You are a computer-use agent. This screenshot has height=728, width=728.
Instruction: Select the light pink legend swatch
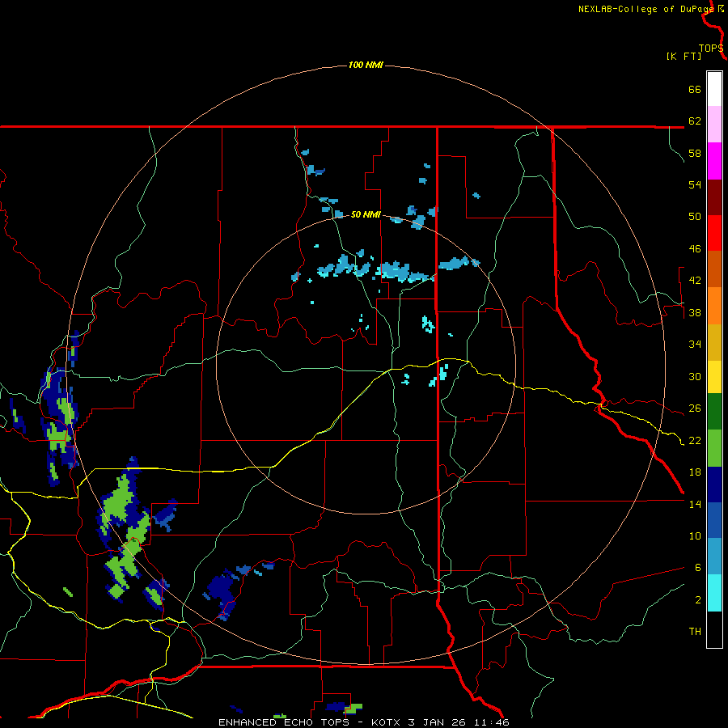pos(714,124)
